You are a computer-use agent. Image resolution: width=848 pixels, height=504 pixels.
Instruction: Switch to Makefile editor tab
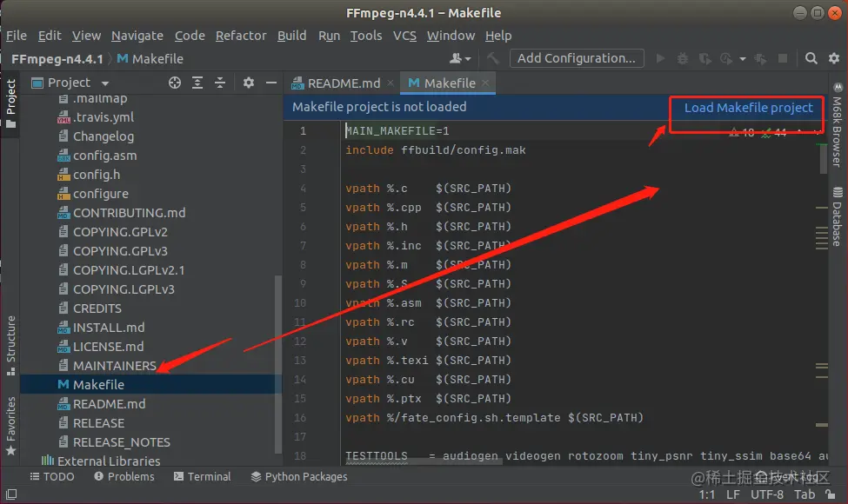(x=448, y=83)
